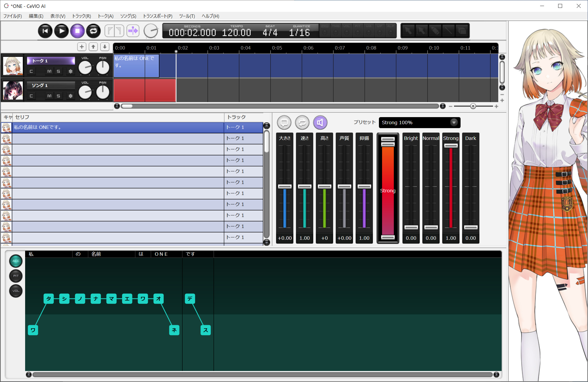Open the トランスポート(P) menu

tap(158, 16)
